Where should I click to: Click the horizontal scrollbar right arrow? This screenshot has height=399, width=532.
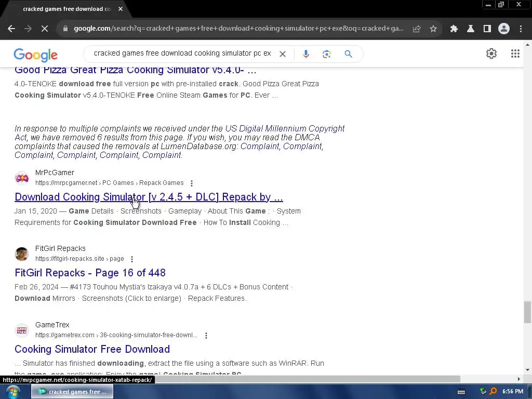pos(519,379)
